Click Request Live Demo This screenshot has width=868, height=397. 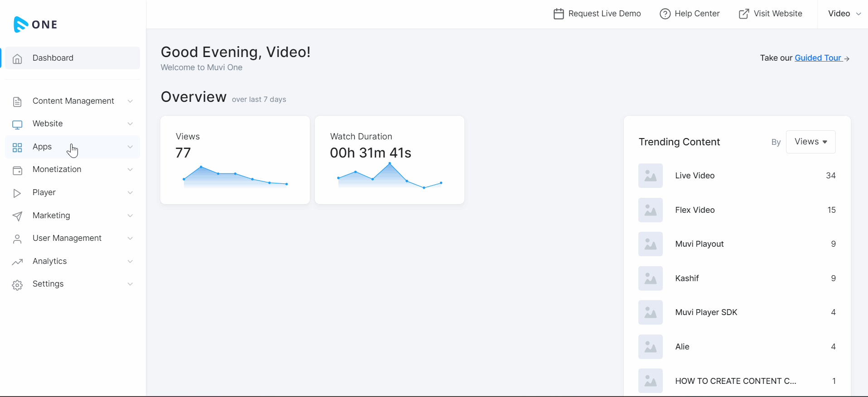[x=597, y=14]
